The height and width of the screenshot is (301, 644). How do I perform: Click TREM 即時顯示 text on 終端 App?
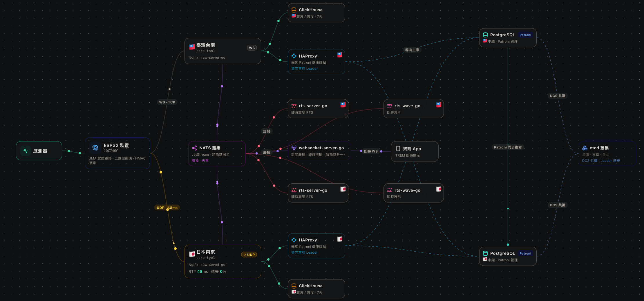[x=408, y=155]
